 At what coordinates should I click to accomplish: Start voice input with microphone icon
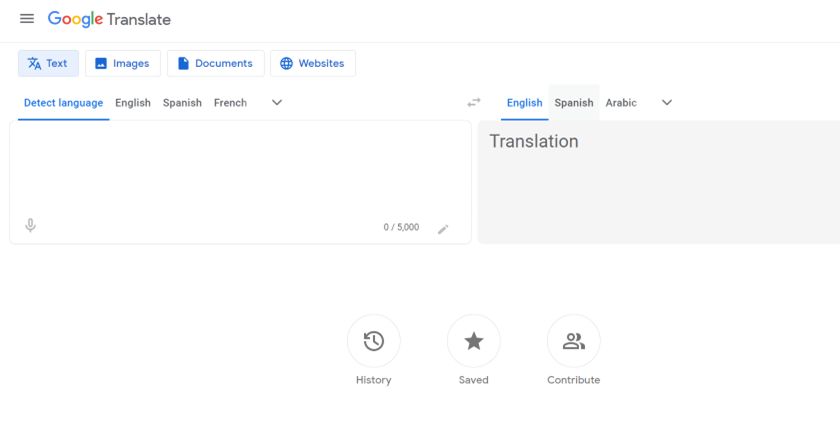point(31,225)
